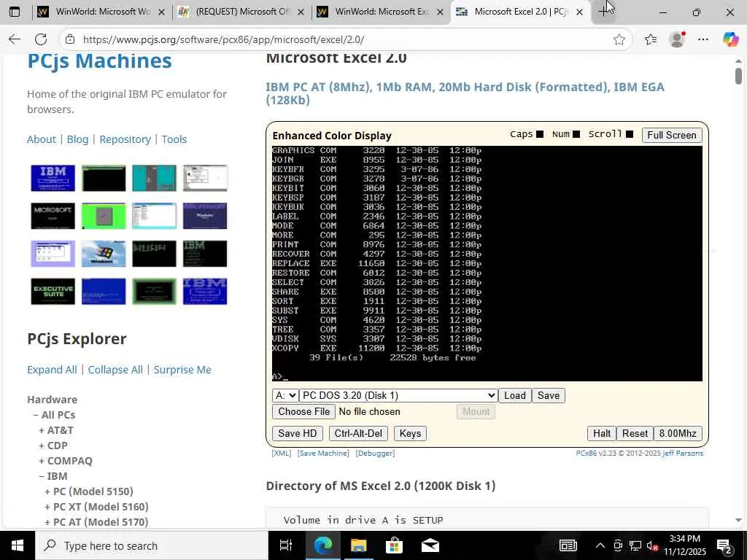Click the browser back arrow

click(x=15, y=39)
